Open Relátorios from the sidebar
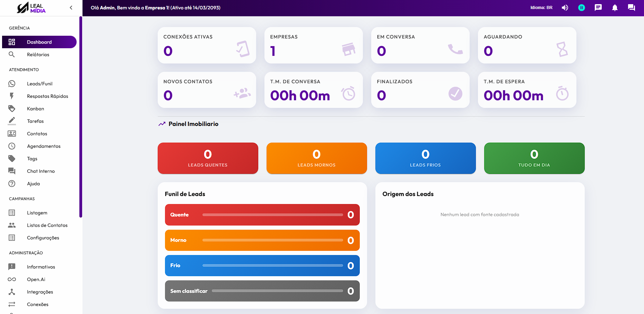The width and height of the screenshot is (644, 314). [x=38, y=54]
